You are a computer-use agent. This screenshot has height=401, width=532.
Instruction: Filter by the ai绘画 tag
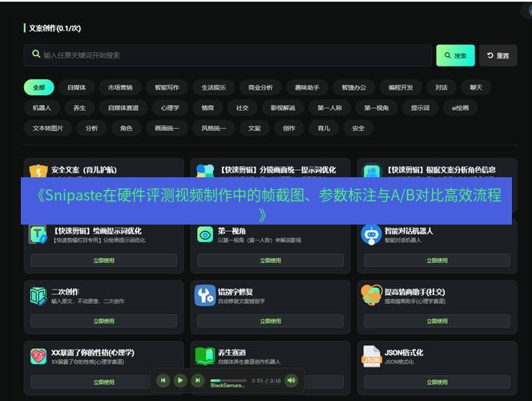pos(460,107)
